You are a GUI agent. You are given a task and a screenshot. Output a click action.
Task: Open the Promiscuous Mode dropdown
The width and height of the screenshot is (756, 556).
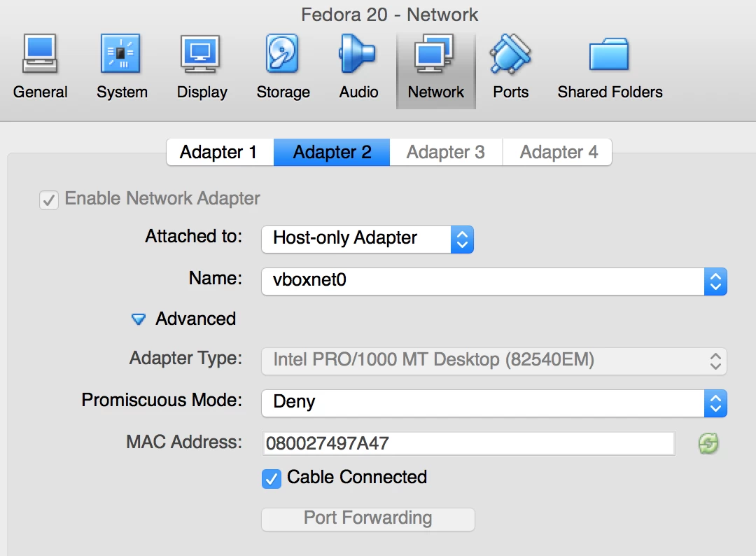click(494, 403)
